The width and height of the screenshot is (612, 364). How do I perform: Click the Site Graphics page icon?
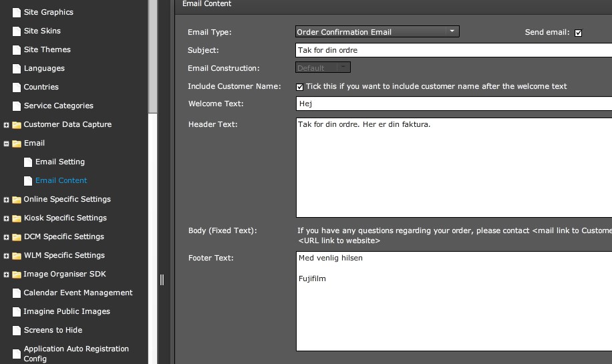(x=17, y=13)
